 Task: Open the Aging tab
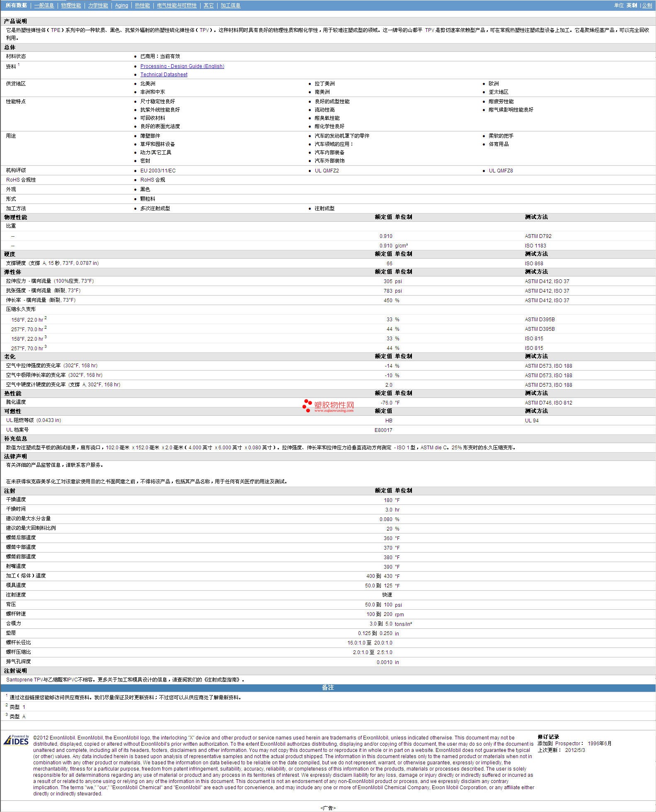(121, 5)
